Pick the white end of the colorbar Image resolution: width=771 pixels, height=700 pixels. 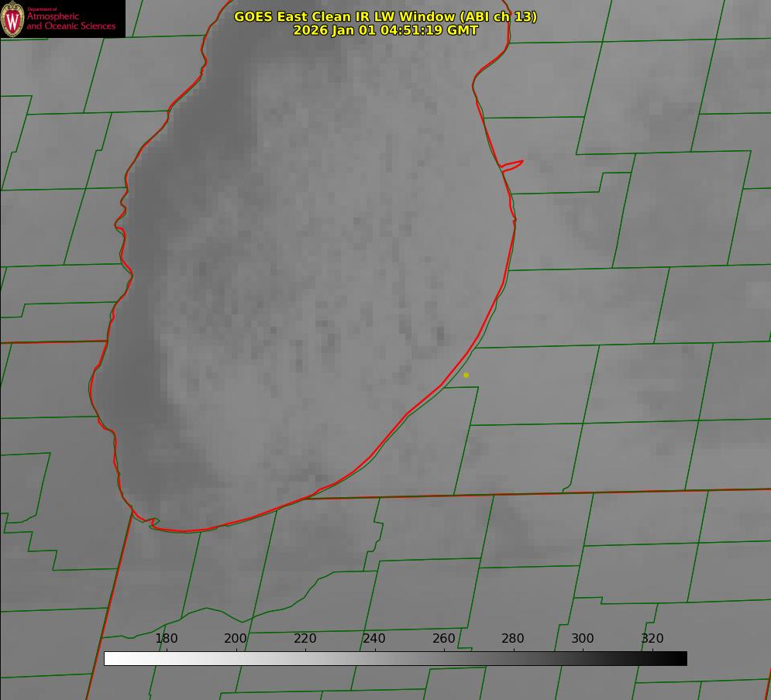click(108, 658)
